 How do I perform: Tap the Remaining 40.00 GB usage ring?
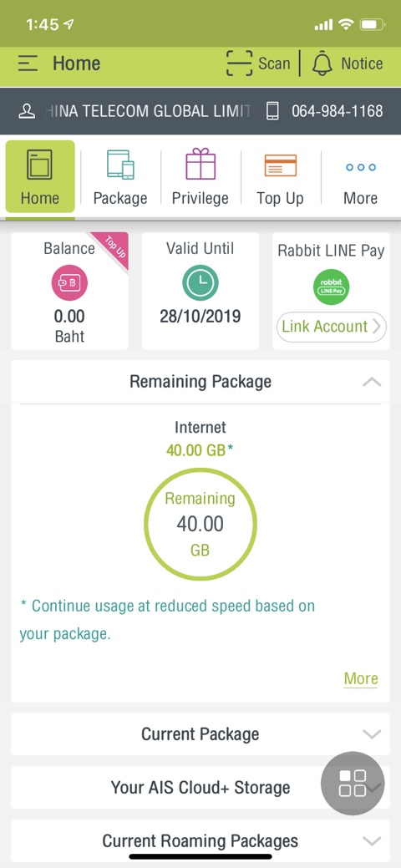click(200, 524)
